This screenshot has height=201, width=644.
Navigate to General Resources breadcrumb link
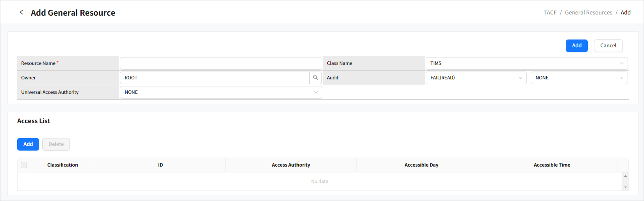tap(588, 13)
